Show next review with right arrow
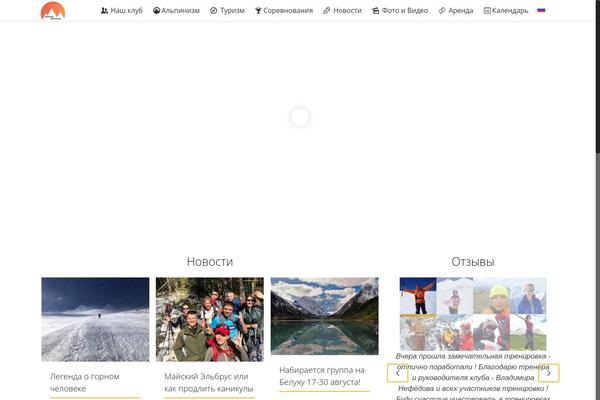600x400 pixels. point(549,373)
